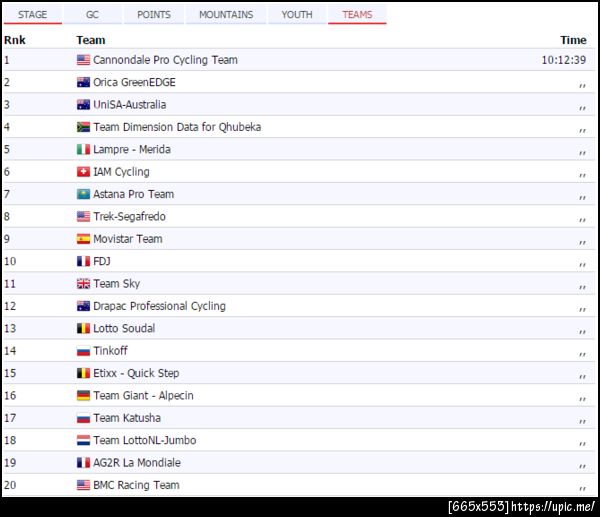Open the Tinkoff team link
Image resolution: width=600 pixels, height=517 pixels.
(x=110, y=351)
